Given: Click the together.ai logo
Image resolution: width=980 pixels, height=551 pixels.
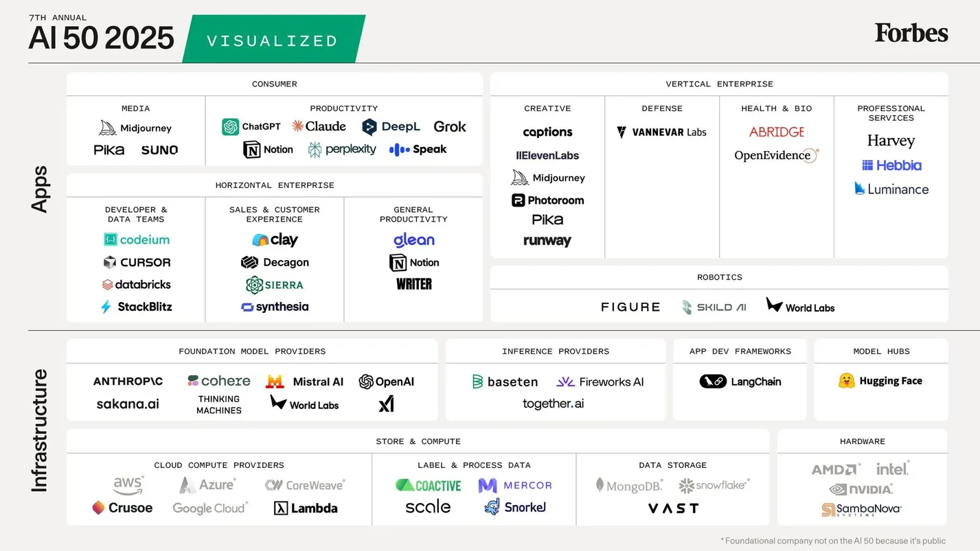Looking at the screenshot, I should (x=554, y=403).
